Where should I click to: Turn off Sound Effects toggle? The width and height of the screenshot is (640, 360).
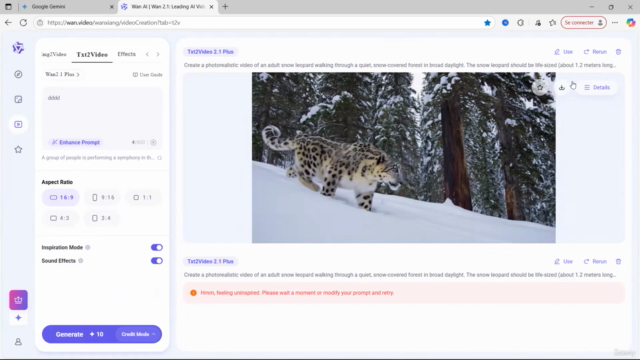point(157,261)
